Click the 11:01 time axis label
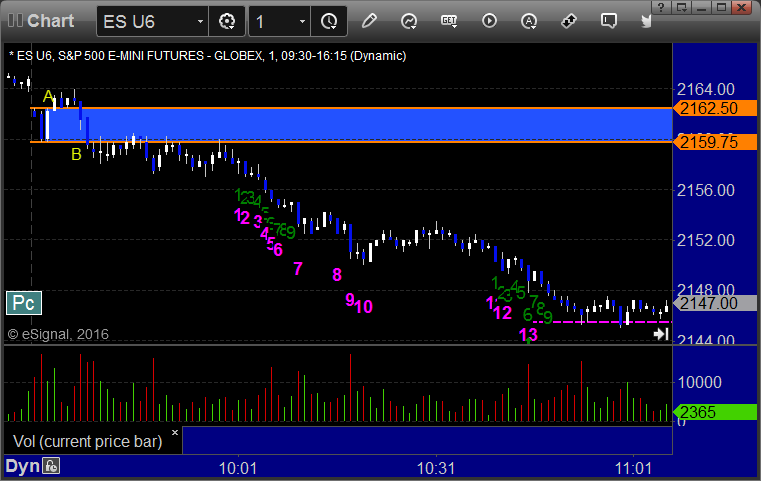Viewport: 761px width, 481px height. click(x=633, y=468)
